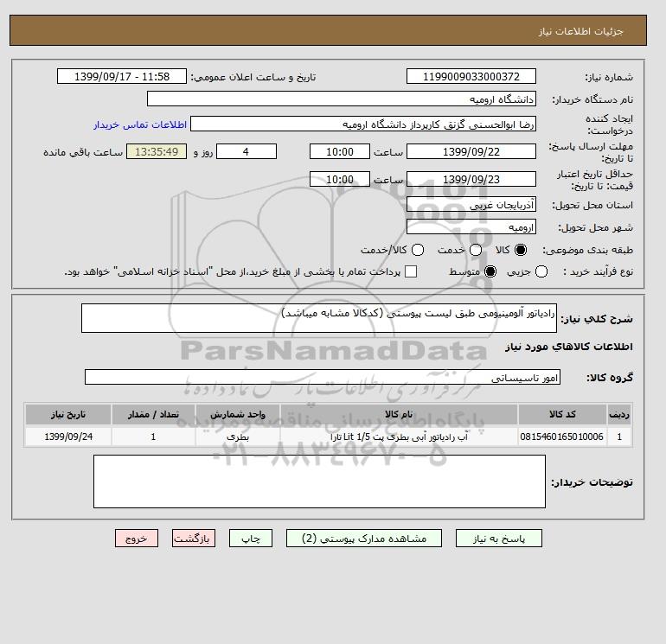Click the کد کالا column header
Image resolution: width=666 pixels, height=644 pixels.
(x=562, y=414)
